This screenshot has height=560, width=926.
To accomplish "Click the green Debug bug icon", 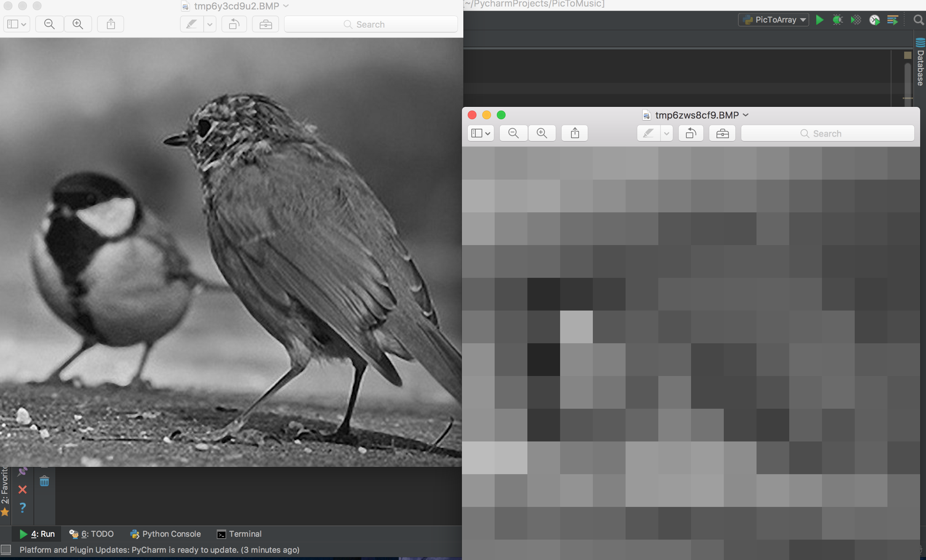I will point(838,20).
